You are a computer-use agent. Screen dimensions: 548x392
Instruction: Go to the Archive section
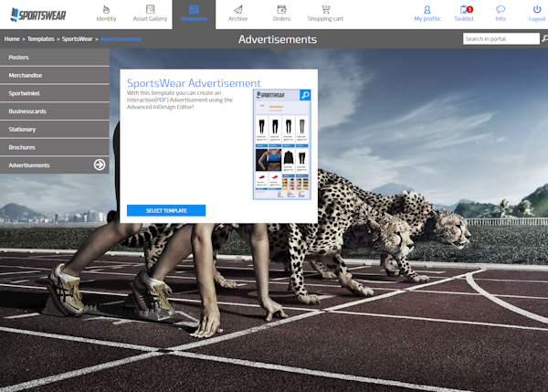[237, 14]
